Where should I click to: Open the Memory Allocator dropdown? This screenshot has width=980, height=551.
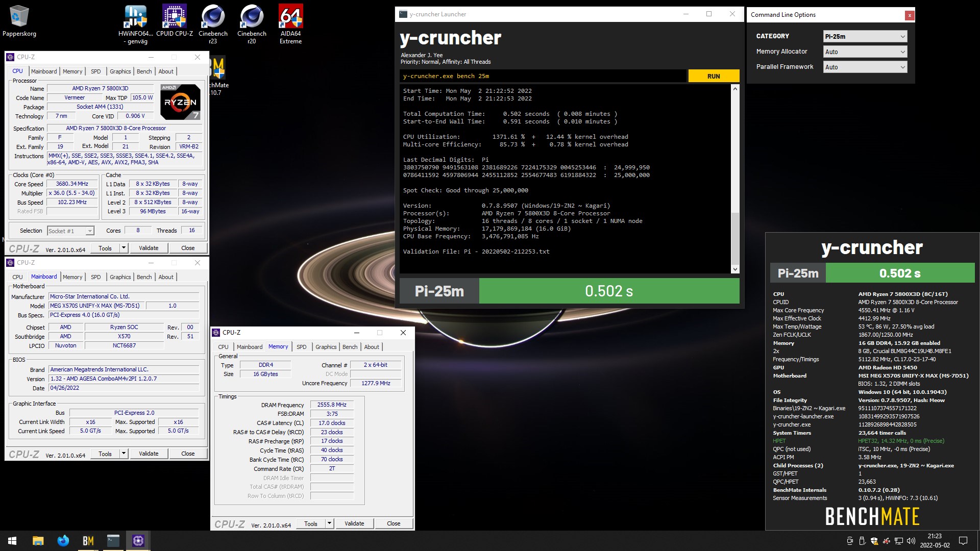pyautogui.click(x=865, y=52)
